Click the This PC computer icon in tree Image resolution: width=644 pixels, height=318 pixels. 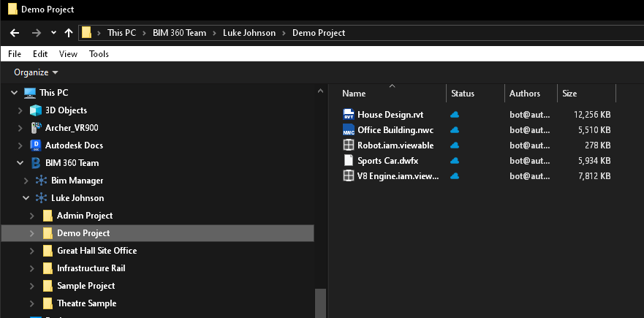[29, 93]
